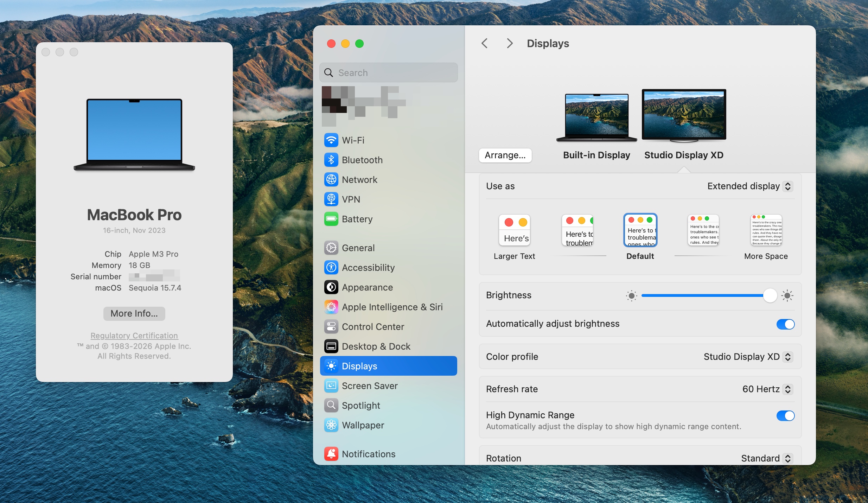
Task: Click the Bluetooth sidebar icon
Action: coord(331,160)
